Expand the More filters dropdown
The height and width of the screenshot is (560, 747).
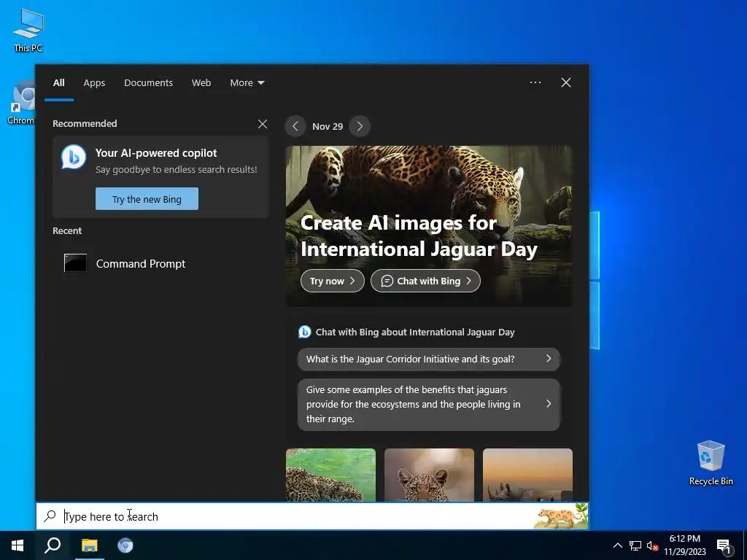coord(247,83)
